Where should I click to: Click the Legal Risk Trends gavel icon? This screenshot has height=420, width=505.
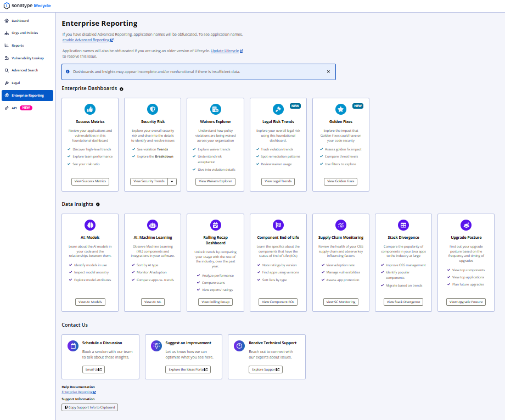(x=278, y=109)
